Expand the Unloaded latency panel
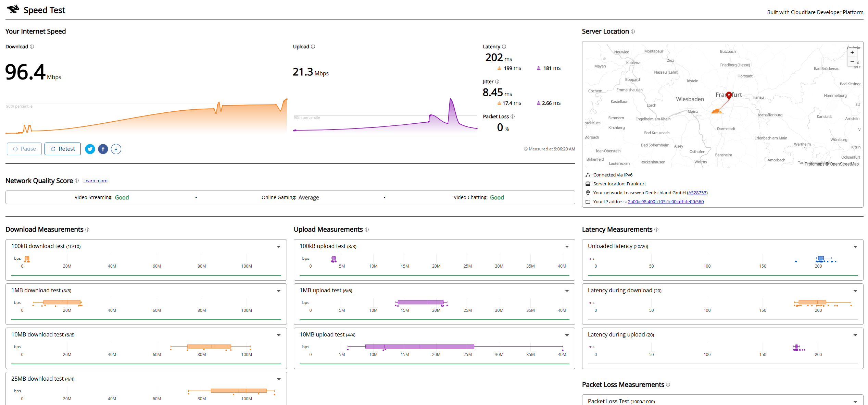The height and width of the screenshot is (405, 868). tap(855, 247)
